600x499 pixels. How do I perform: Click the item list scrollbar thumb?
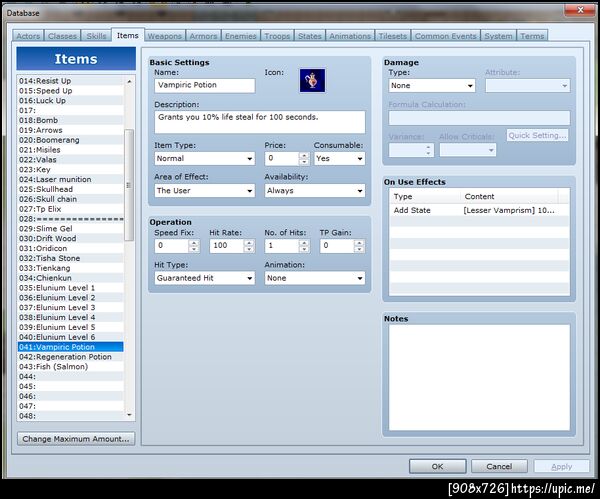coord(129,185)
